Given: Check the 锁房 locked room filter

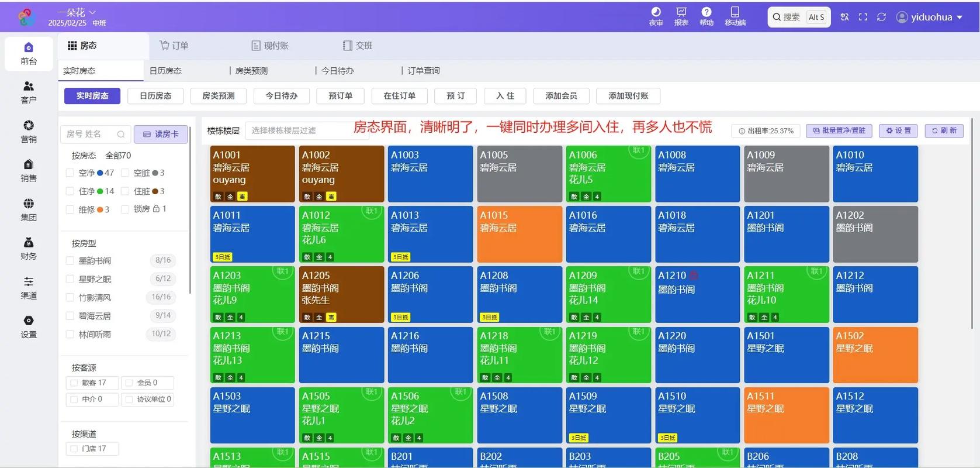Looking at the screenshot, I should pyautogui.click(x=124, y=209).
